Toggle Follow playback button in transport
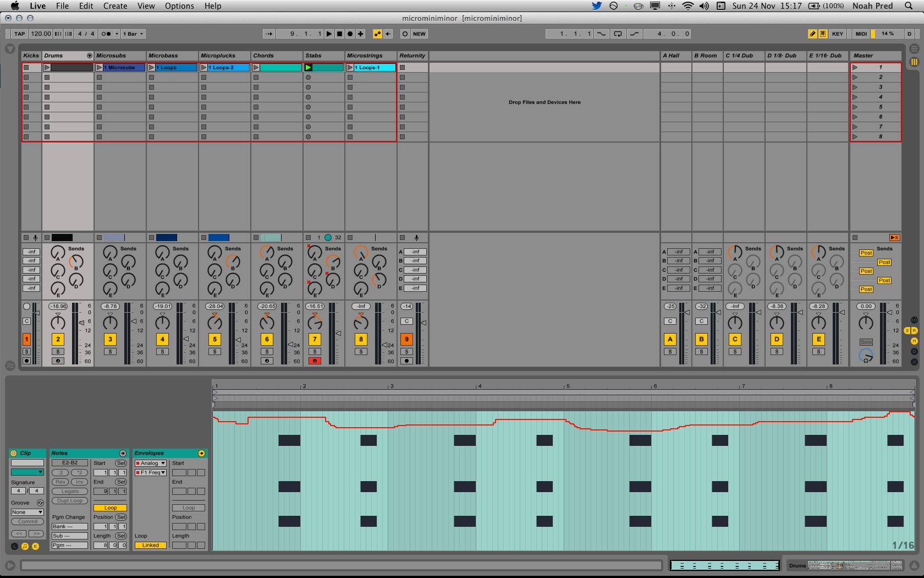 coord(268,34)
